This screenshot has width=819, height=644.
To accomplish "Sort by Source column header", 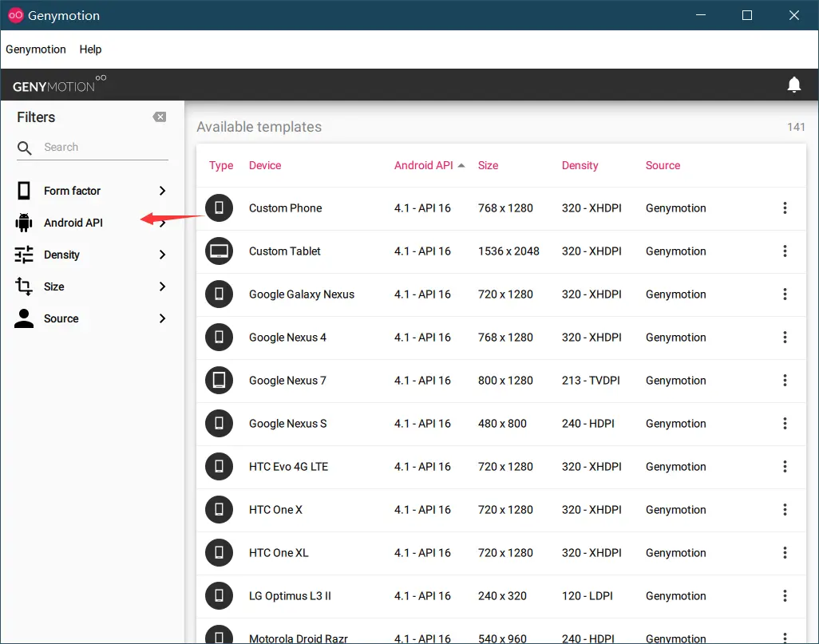I will pos(663,165).
